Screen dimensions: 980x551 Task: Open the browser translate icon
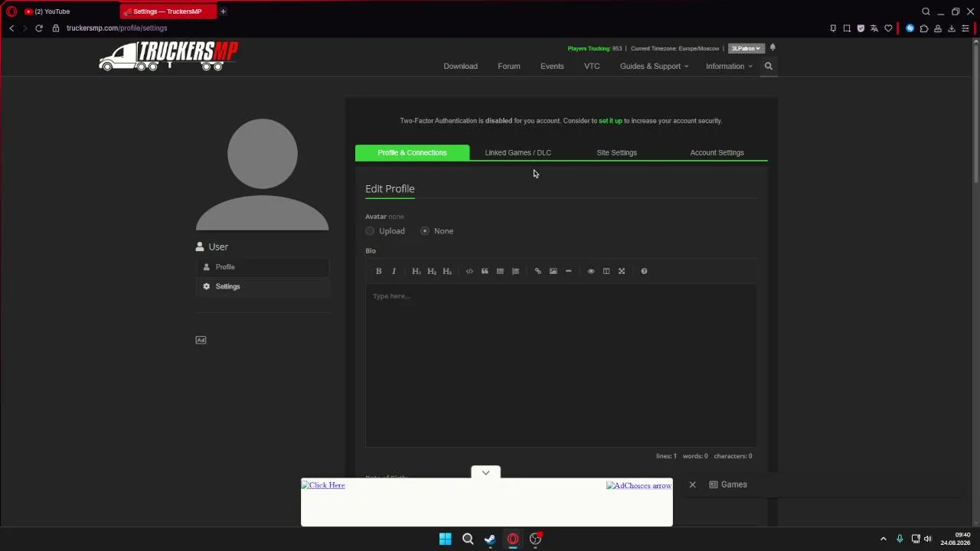point(874,28)
